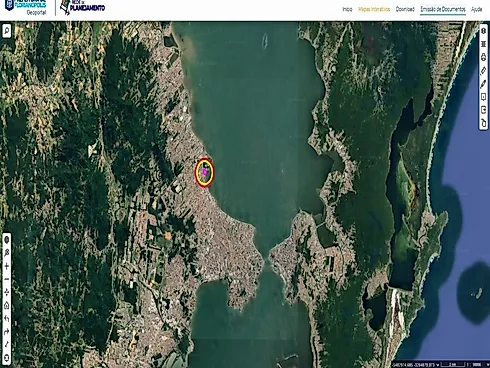Open Emissão de Documentos menu
Screen dimensions: 490x368
[443, 9]
